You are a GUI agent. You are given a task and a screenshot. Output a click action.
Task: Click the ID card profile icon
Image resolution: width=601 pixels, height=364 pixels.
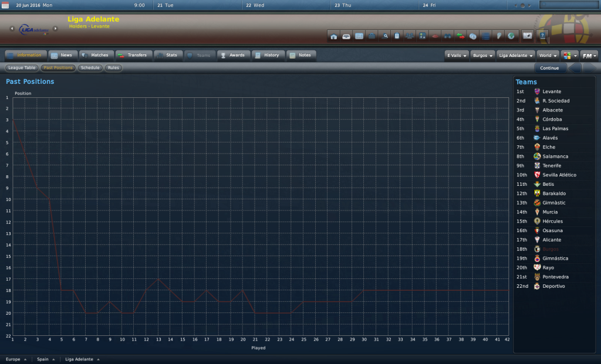point(359,36)
